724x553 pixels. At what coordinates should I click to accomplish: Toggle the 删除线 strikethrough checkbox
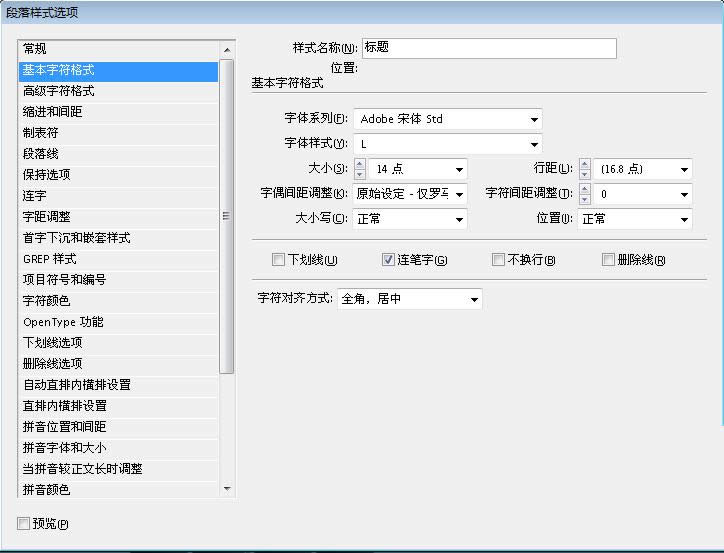[609, 260]
